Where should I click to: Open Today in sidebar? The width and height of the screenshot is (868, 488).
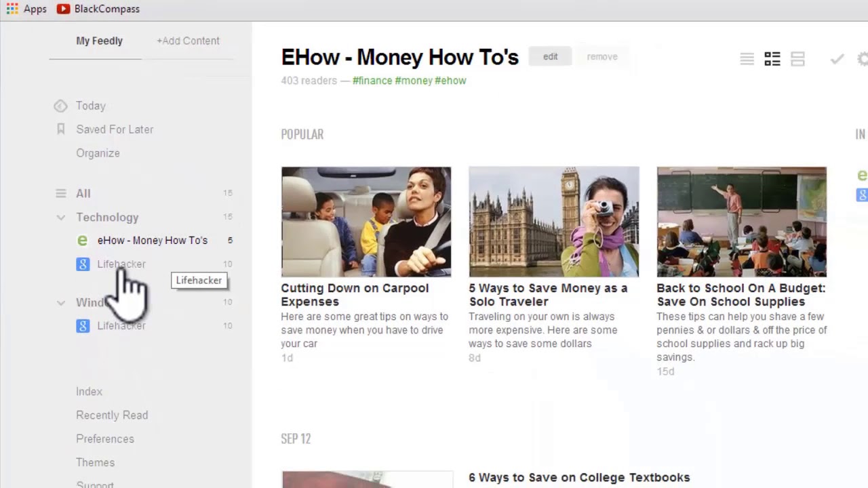(91, 106)
